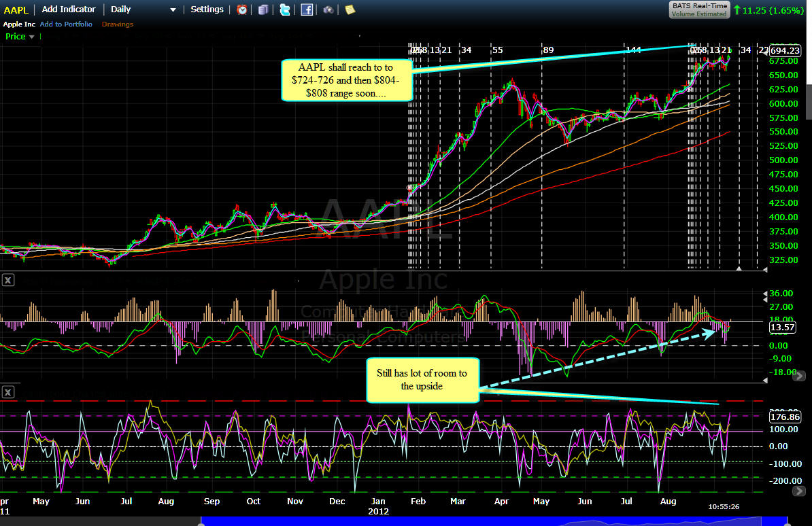Click the database stack icon in toolbar
This screenshot has height=526, width=812.
coord(263,10)
